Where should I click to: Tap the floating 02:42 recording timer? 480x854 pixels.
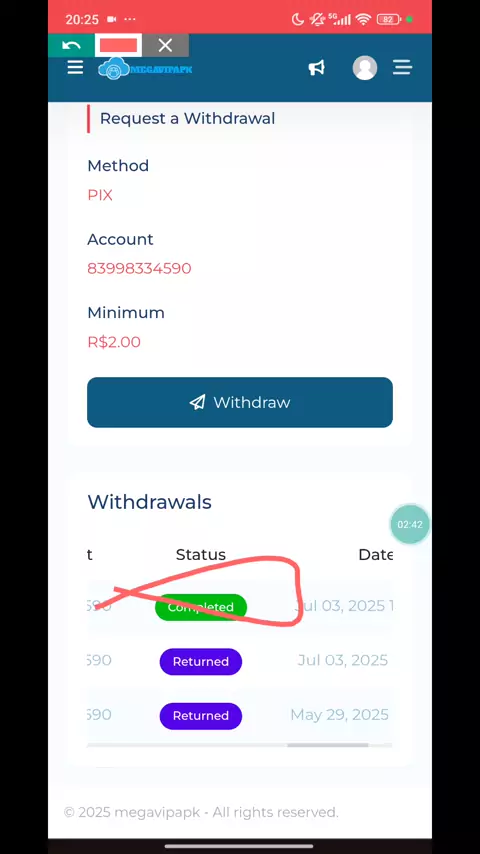click(x=410, y=524)
